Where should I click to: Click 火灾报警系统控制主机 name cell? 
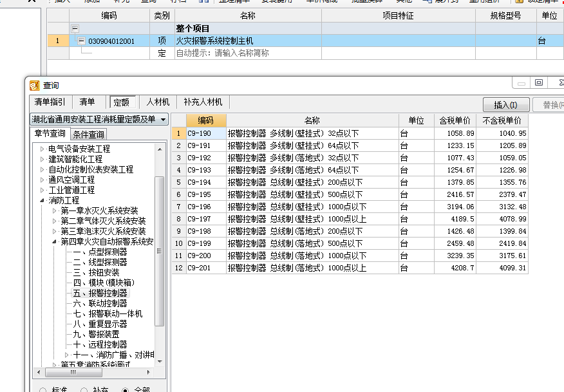click(248, 41)
